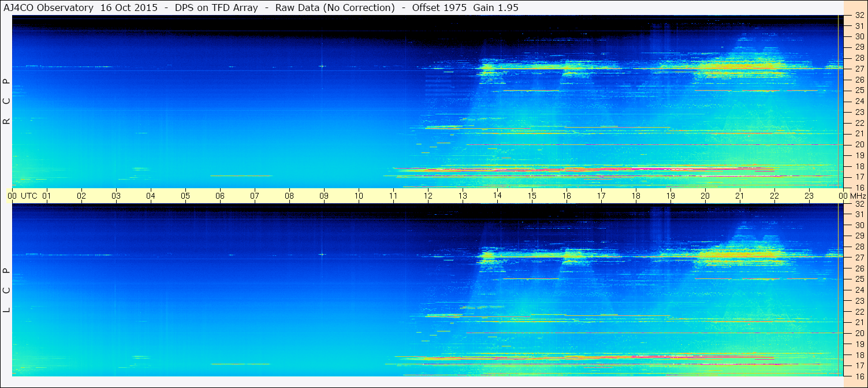Select the 03 hour marker on the time axis

click(x=116, y=196)
